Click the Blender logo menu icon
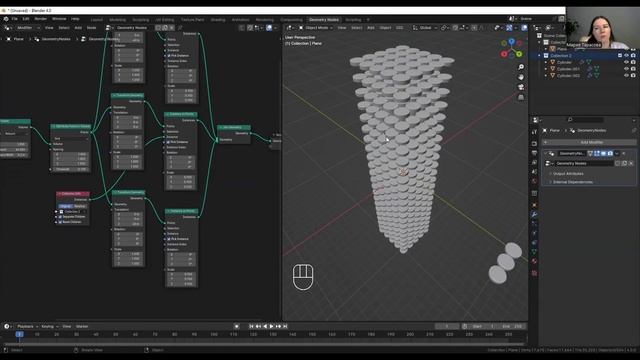The height and width of the screenshot is (360, 640). coord(6,19)
